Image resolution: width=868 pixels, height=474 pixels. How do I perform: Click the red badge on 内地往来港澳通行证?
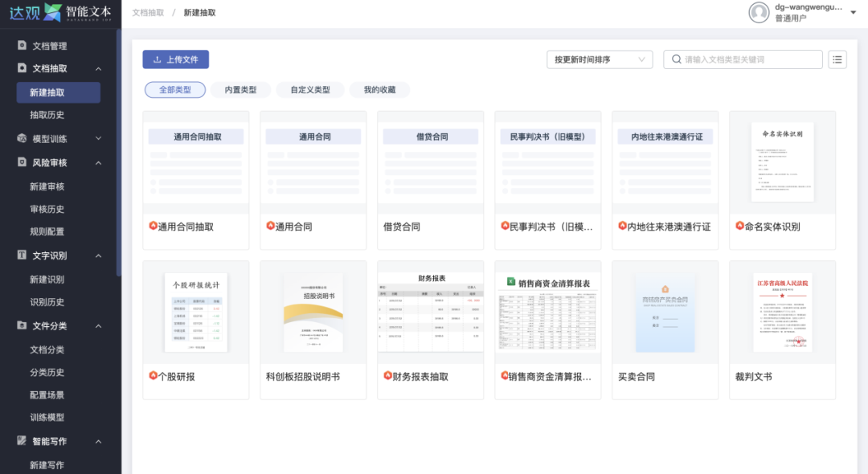tap(622, 226)
